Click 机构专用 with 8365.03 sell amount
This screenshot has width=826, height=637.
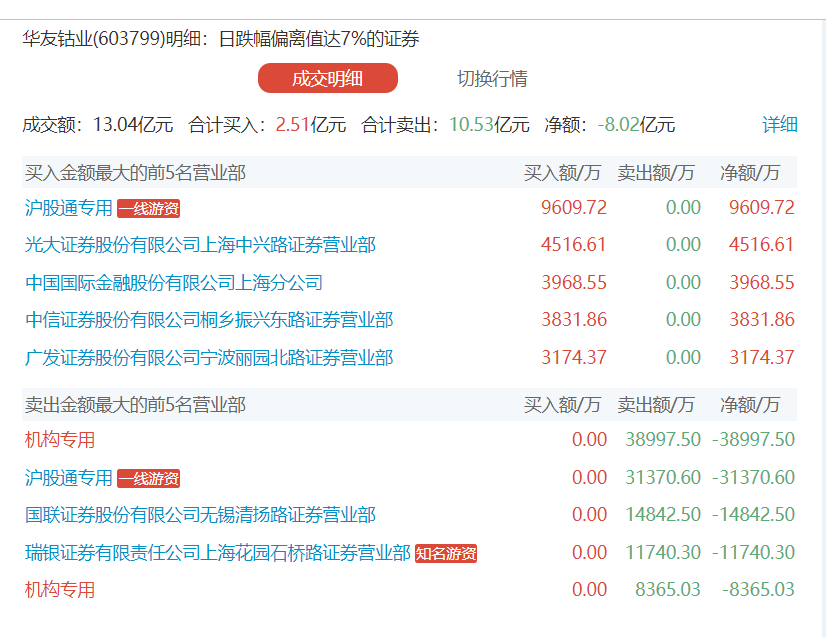click(x=60, y=590)
